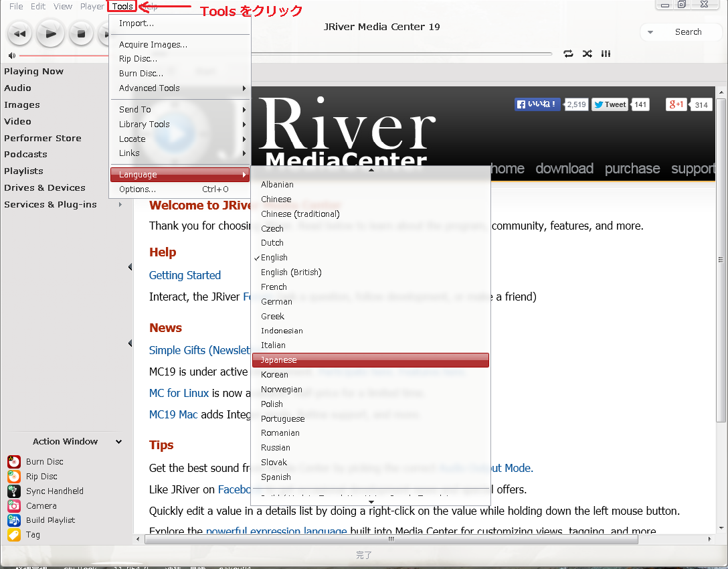Click the Burn Disc action icon
This screenshot has height=569, width=728.
tap(14, 462)
